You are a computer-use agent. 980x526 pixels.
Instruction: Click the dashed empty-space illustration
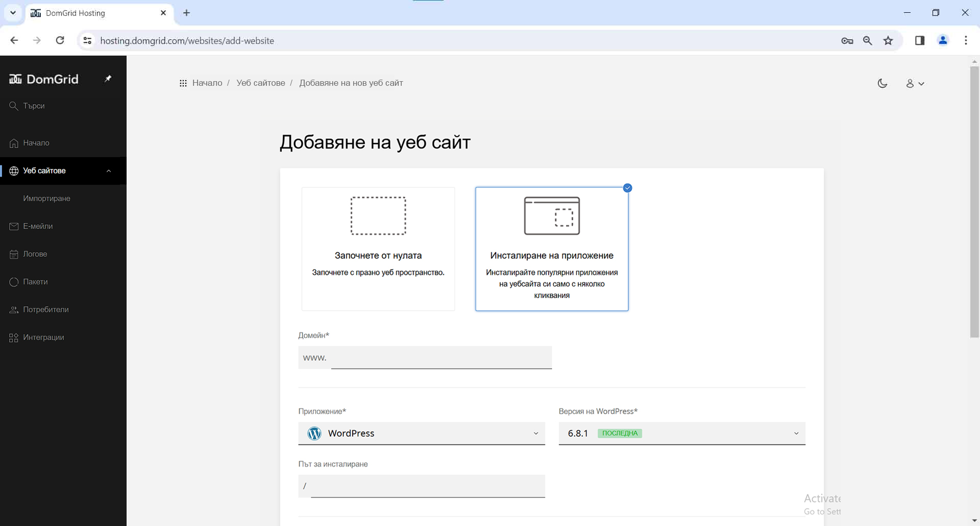(x=378, y=216)
